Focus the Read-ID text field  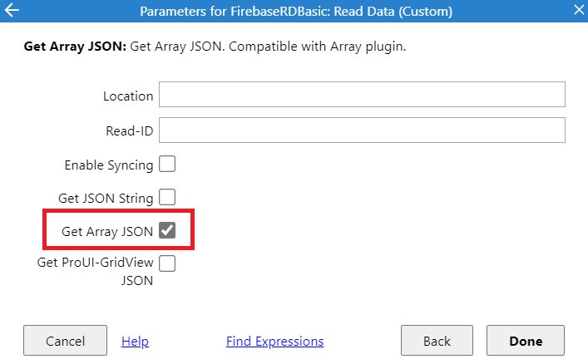[362, 130]
